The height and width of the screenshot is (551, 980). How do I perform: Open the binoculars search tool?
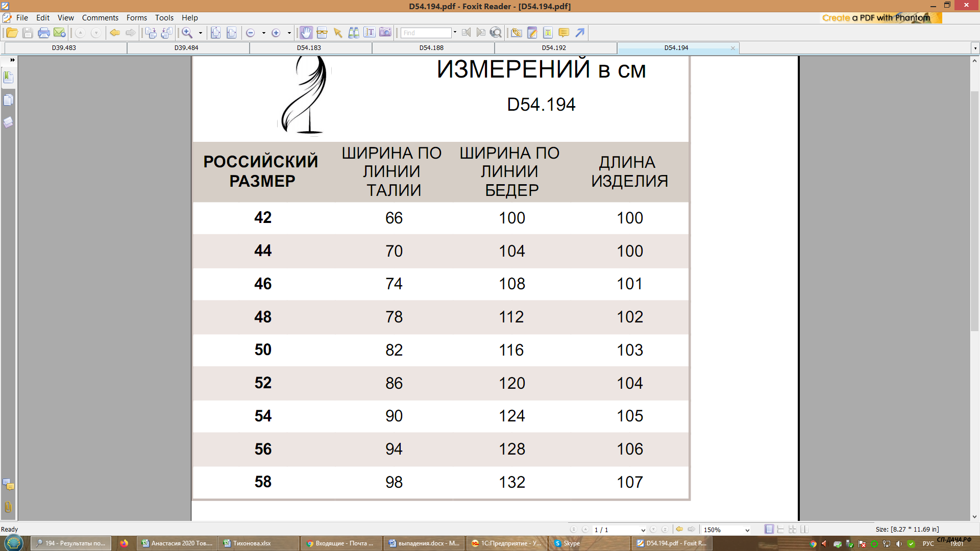pyautogui.click(x=353, y=33)
